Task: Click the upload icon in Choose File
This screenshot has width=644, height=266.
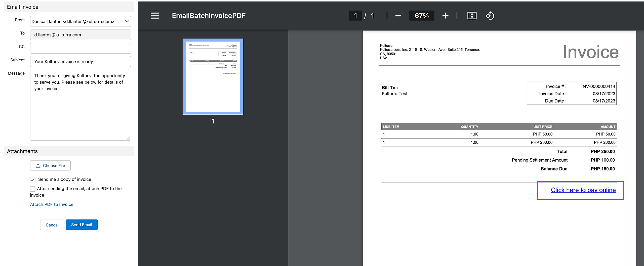Action: tap(38, 165)
